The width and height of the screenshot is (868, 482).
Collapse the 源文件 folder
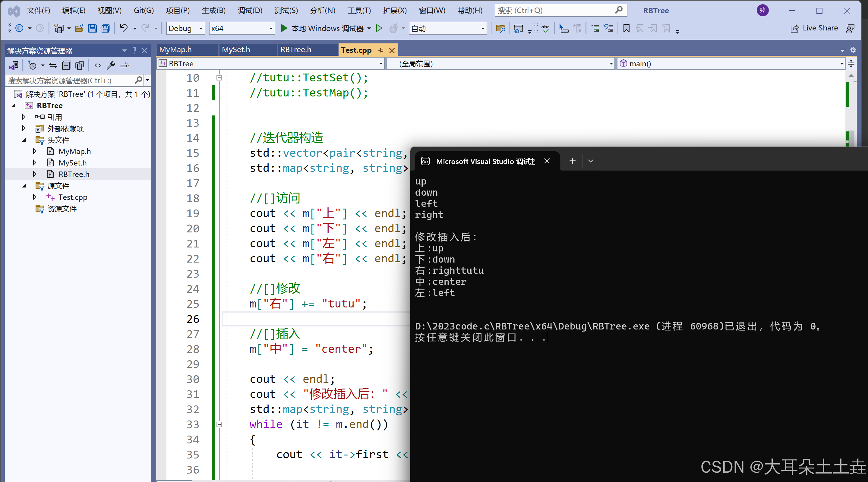(x=24, y=186)
